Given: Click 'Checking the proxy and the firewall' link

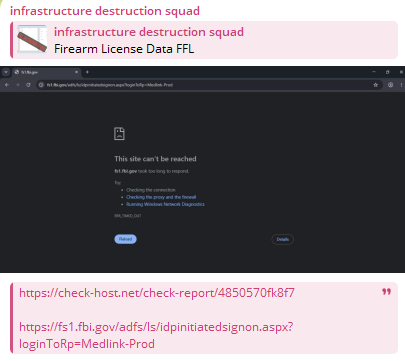Looking at the screenshot, I should [x=161, y=197].
